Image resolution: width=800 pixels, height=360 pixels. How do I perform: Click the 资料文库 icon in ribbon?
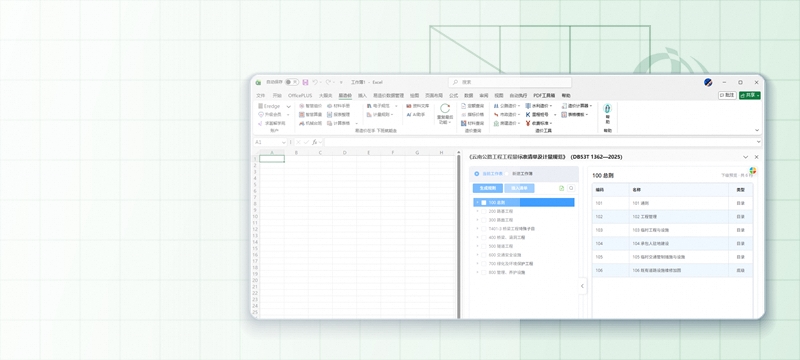[x=409, y=106]
